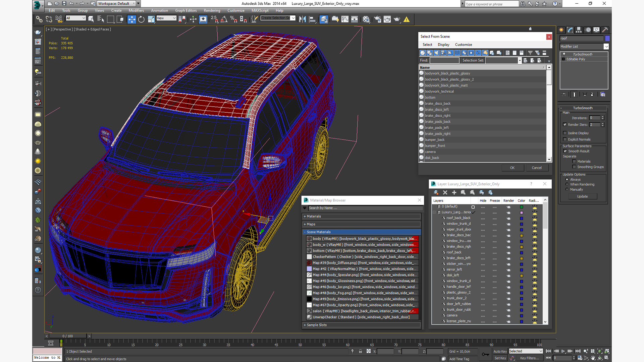Toggle the Angle Snap tool
Viewport: 644px width, 362px height.
224,19
